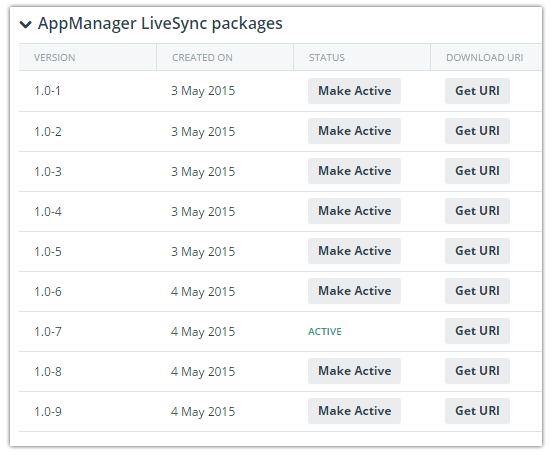Click the created date of version 1.0-7
The height and width of the screenshot is (456, 551).
coord(203,332)
